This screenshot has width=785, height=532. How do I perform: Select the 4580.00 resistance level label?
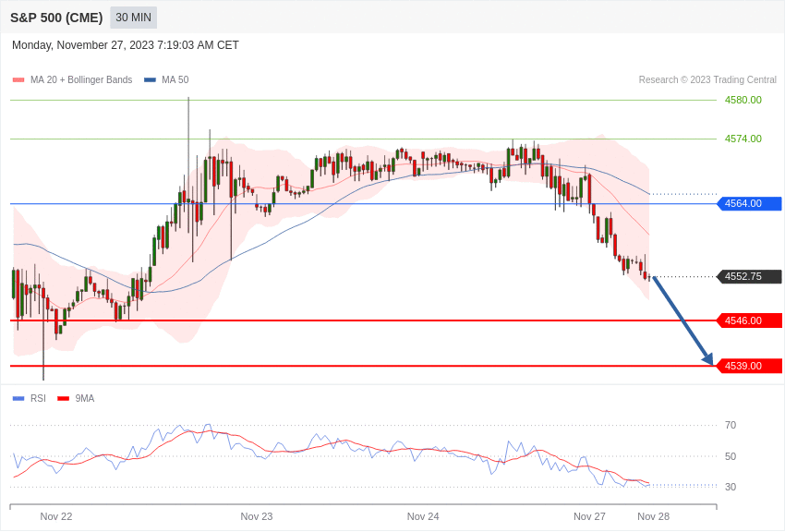coord(743,100)
